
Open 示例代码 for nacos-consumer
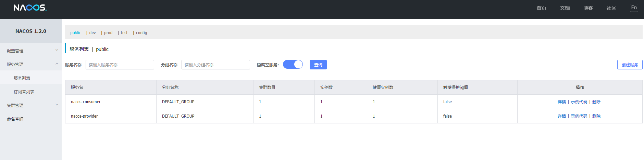[x=579, y=102]
